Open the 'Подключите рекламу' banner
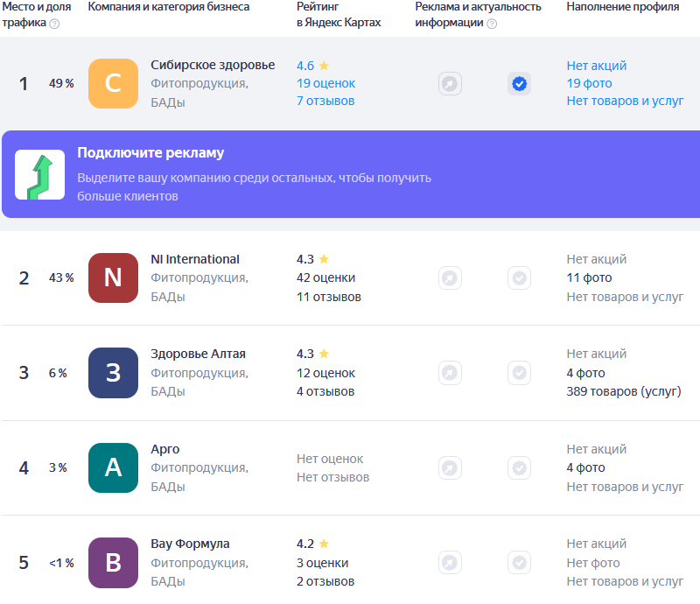Screen dimensions: 700x604 coord(351,174)
